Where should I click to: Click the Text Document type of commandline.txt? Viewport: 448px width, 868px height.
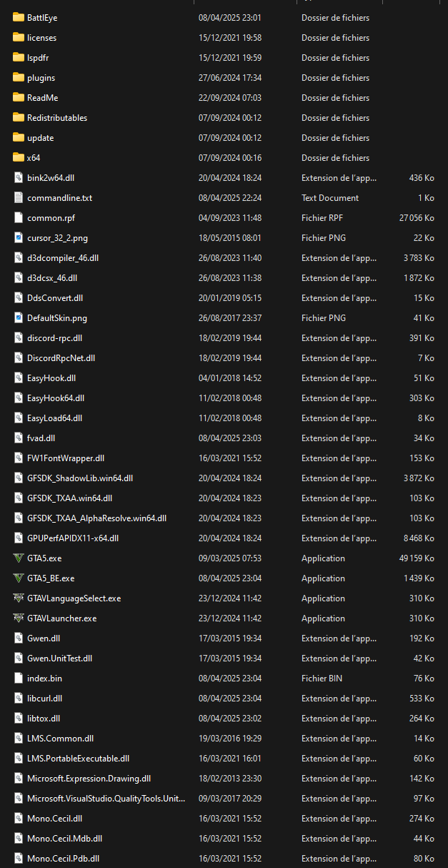330,197
